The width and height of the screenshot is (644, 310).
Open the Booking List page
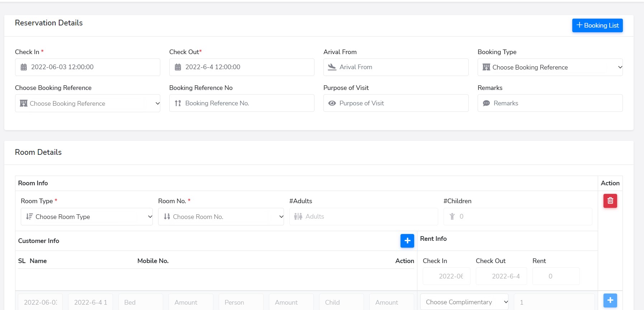click(x=597, y=25)
